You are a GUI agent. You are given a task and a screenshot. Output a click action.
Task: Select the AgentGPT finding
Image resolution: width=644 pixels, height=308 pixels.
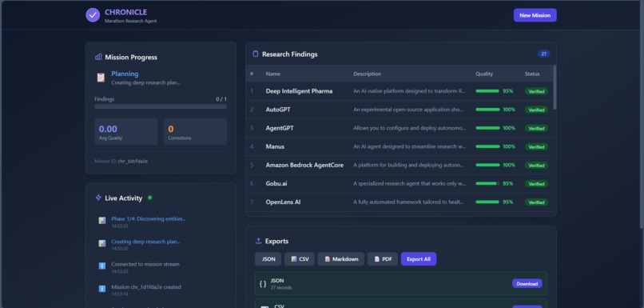[400, 128]
